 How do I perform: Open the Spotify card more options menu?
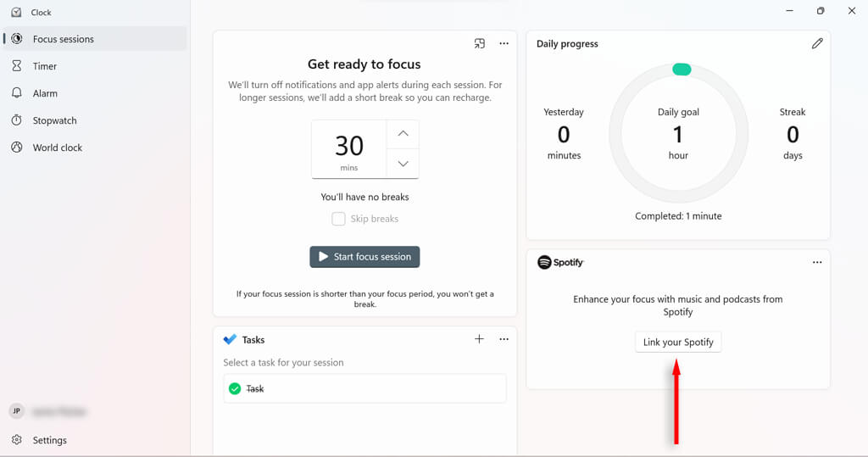click(x=817, y=263)
